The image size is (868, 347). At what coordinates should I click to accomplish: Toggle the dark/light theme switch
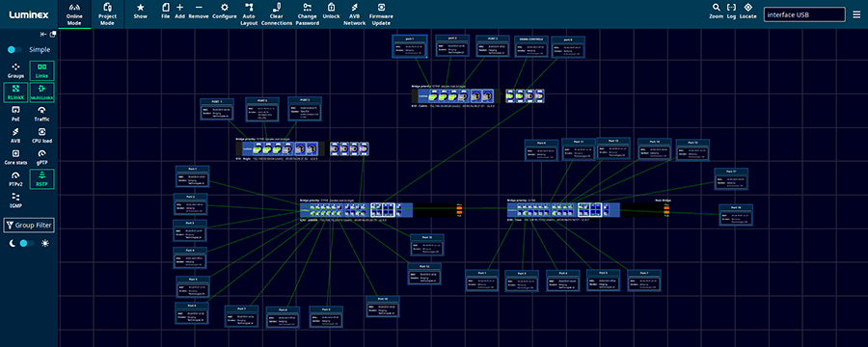point(27,244)
